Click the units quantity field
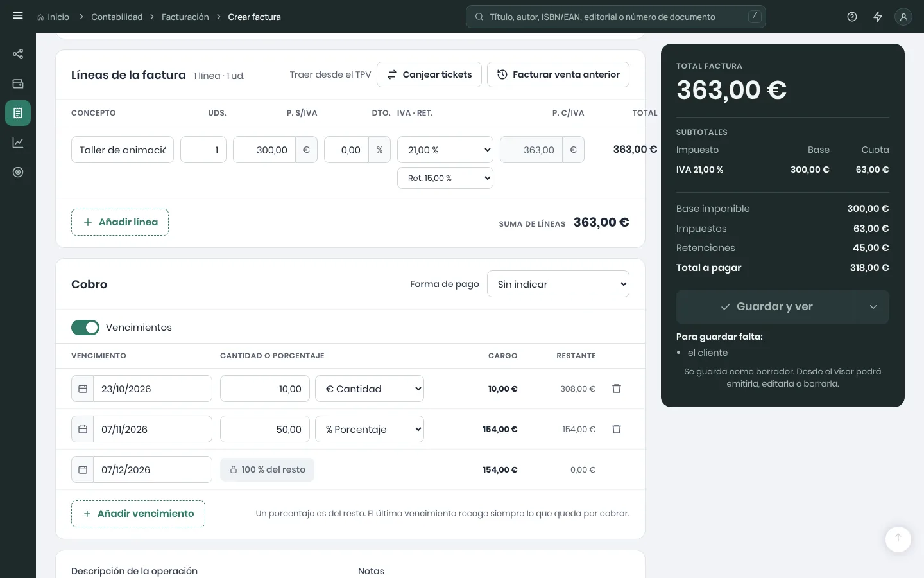 [203, 150]
